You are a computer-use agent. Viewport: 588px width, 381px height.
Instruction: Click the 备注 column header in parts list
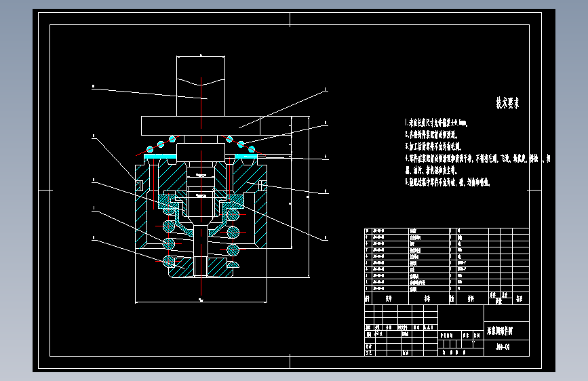[x=520, y=298]
